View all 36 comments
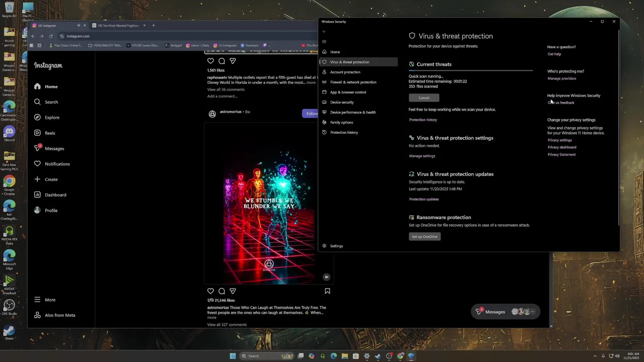The height and width of the screenshot is (362, 644). coord(226,89)
